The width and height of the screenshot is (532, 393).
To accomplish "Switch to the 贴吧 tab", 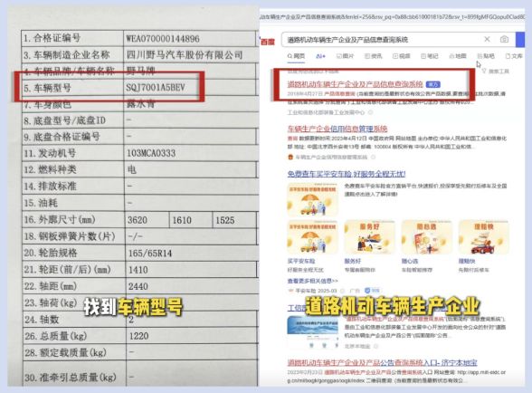I will [486, 56].
